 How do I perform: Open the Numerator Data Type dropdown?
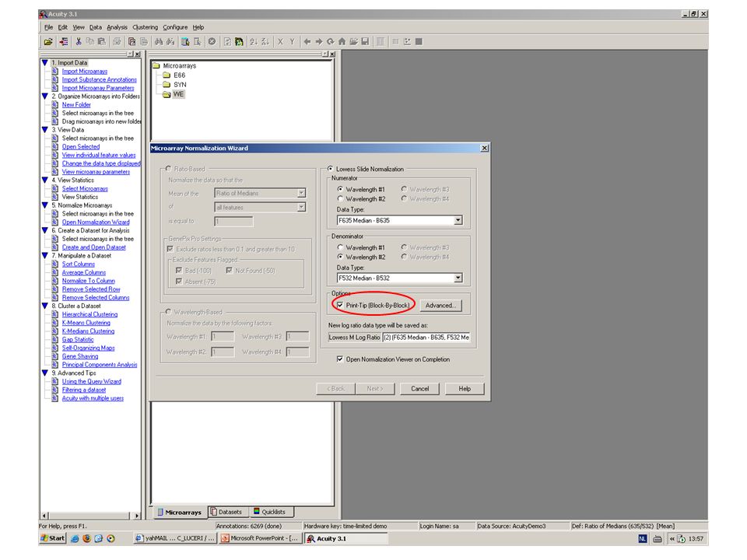click(458, 220)
